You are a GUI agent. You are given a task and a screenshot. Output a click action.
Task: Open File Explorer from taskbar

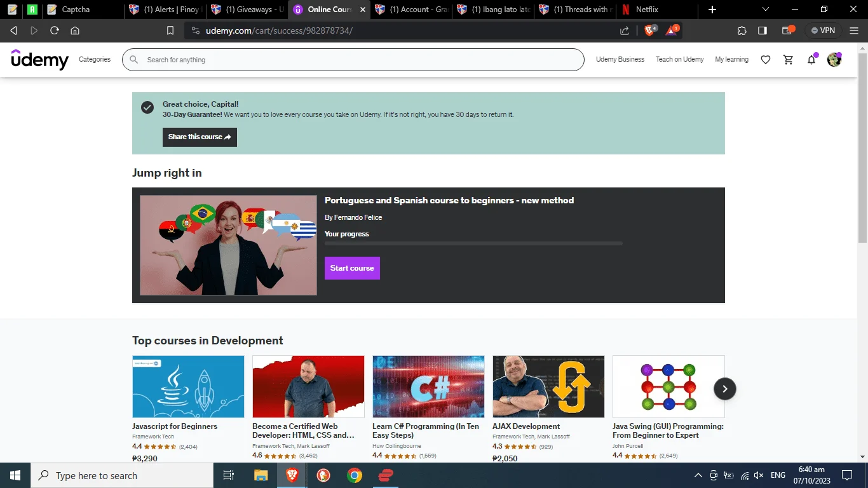(x=261, y=475)
